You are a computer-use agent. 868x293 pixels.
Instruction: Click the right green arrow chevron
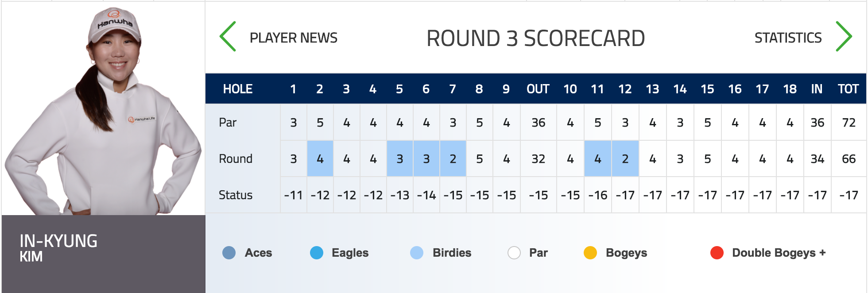tap(844, 37)
